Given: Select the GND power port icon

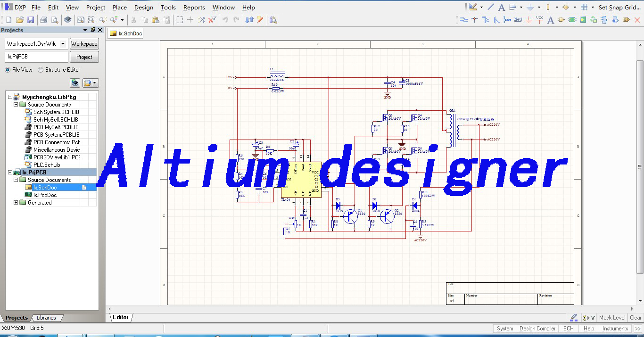Looking at the screenshot, I should [x=528, y=20].
